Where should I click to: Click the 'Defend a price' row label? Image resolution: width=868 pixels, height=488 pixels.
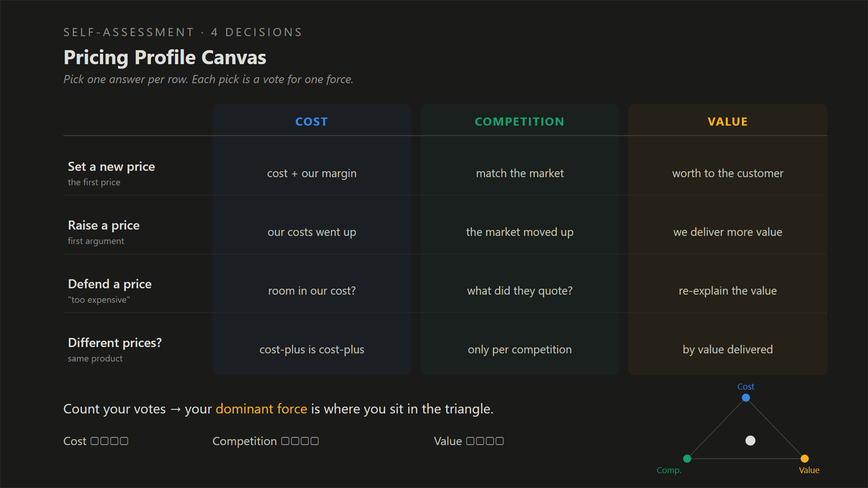point(110,284)
